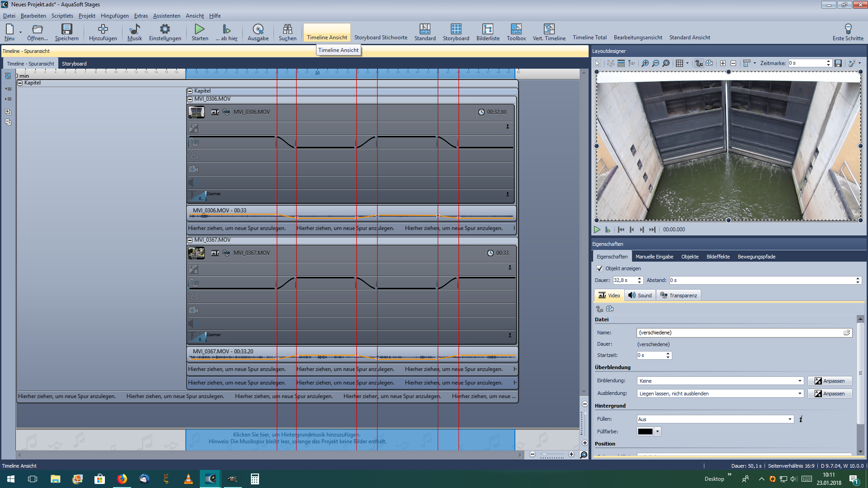Switch to the Bewegungspfade tab

tap(756, 257)
